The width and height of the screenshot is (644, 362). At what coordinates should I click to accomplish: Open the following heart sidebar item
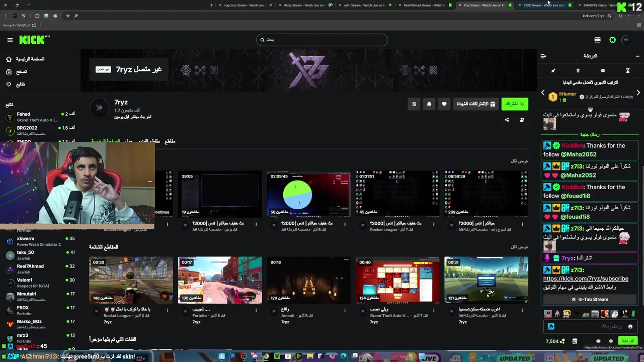point(16,84)
